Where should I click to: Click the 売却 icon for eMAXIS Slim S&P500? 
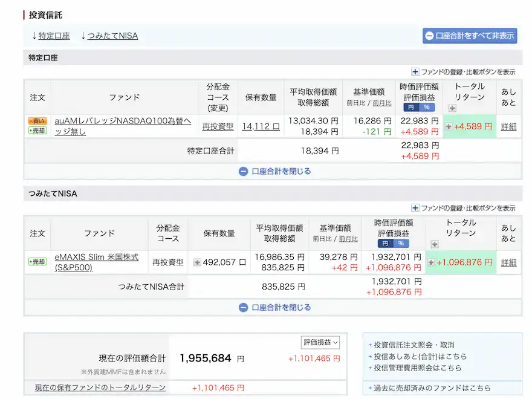37,261
